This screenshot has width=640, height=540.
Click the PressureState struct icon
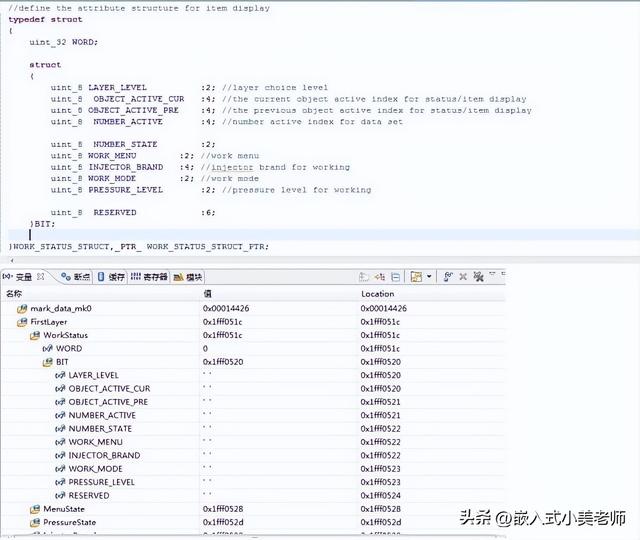35,522
